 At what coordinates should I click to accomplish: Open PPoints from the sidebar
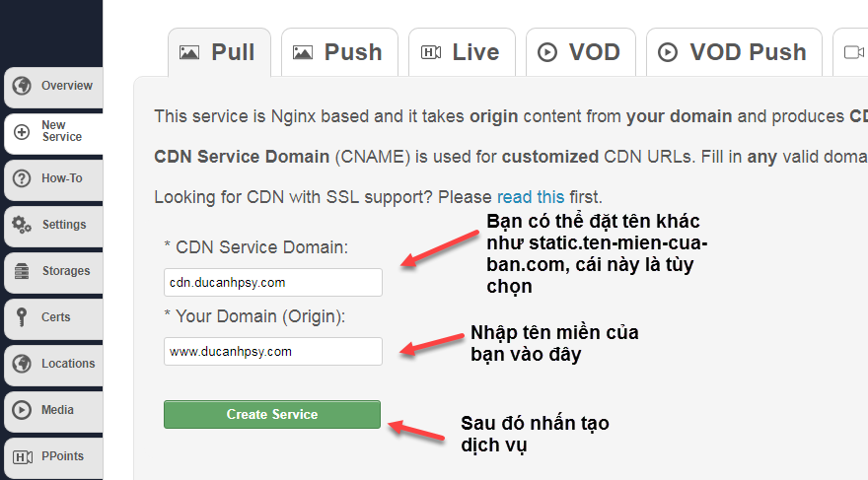(x=53, y=458)
